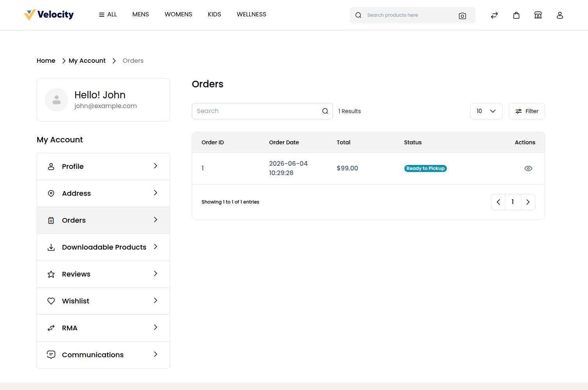Expand the Wishlist row chevron
Image resolution: width=588 pixels, height=390 pixels.
(x=156, y=300)
